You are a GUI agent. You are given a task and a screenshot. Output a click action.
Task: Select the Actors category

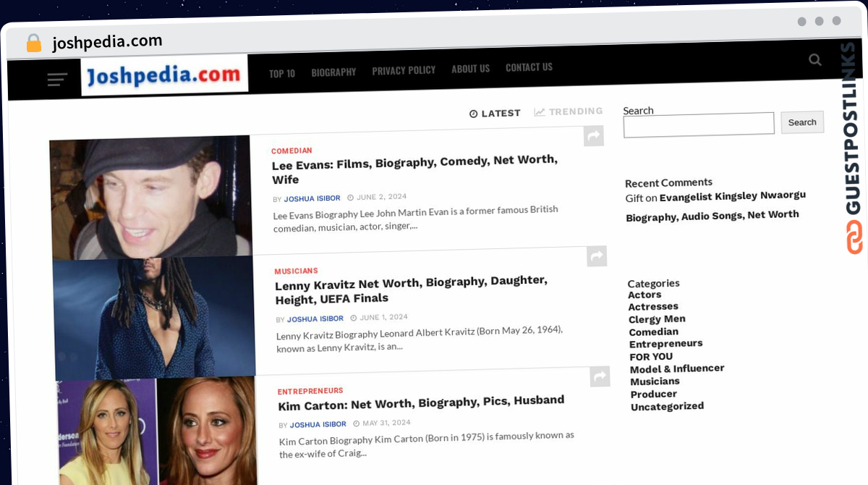[x=644, y=295]
